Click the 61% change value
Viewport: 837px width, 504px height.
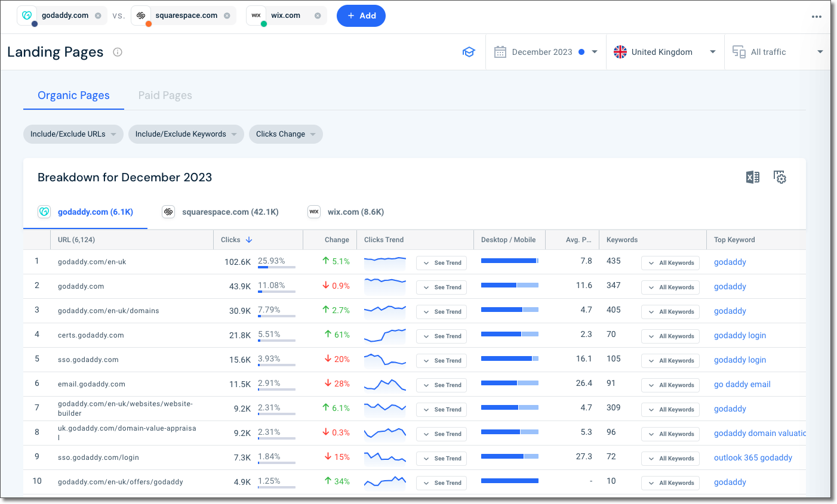pyautogui.click(x=337, y=335)
